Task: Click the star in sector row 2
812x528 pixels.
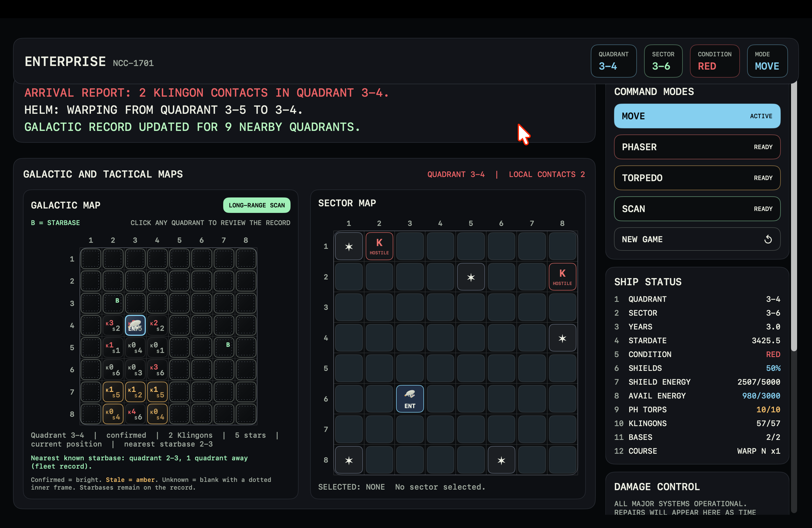Action: click(470, 277)
